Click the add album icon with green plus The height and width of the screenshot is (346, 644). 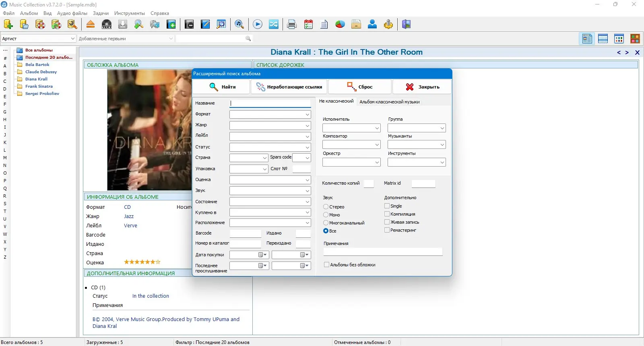[171, 25]
